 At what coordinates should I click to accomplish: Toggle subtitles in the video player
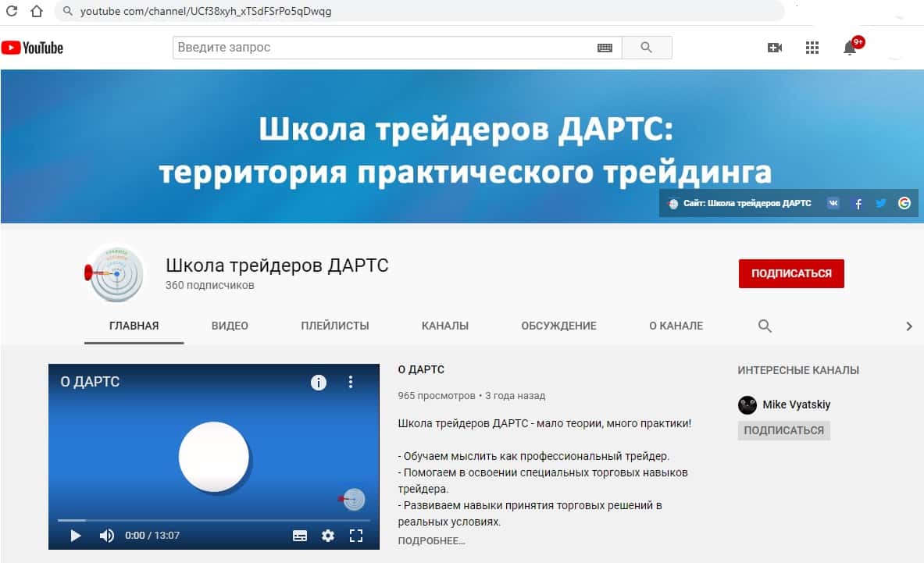pyautogui.click(x=300, y=536)
